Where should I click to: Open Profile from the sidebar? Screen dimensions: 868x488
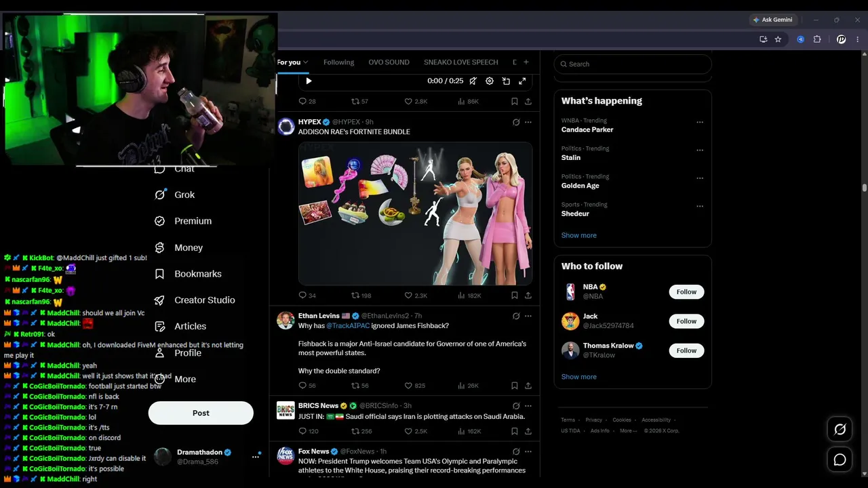(x=178, y=353)
